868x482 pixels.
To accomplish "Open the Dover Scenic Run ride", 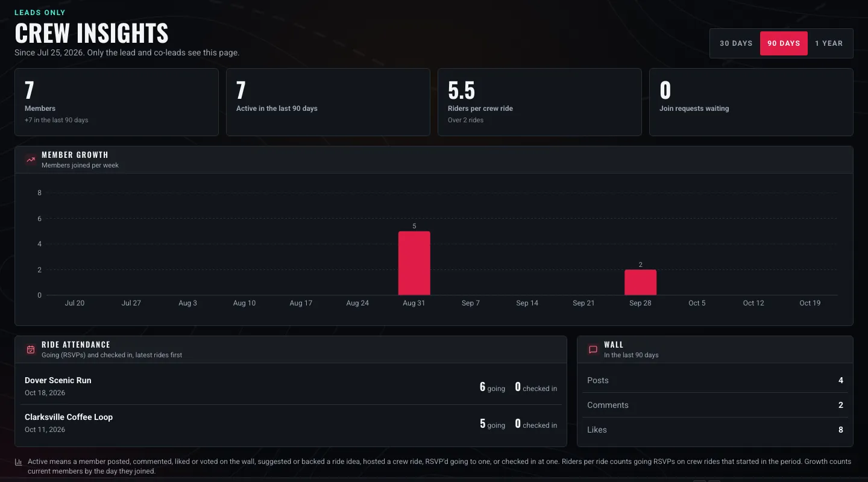I will (x=291, y=386).
